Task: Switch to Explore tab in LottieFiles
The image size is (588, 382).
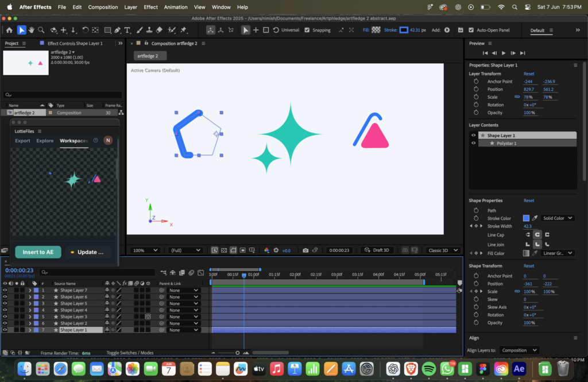Action: click(45, 141)
